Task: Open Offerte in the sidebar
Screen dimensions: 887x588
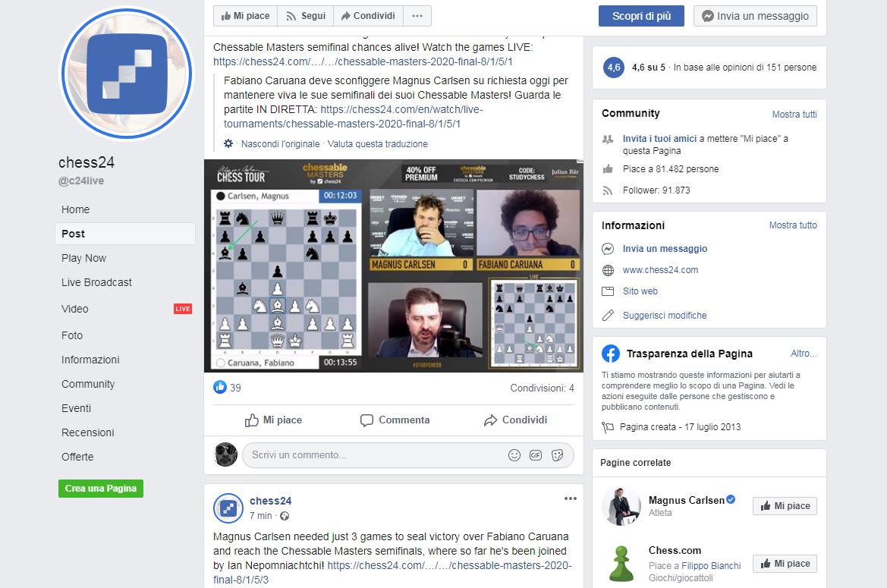Action: pyautogui.click(x=77, y=457)
